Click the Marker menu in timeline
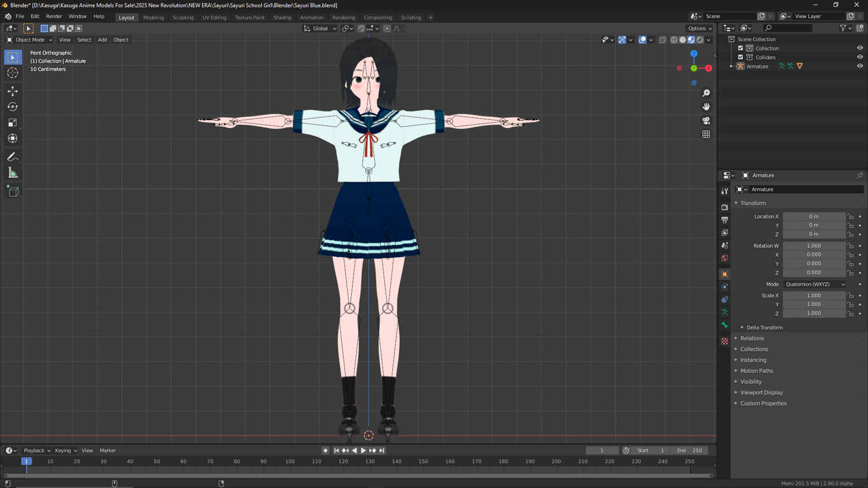Screen dimensions: 868x488 pos(108,450)
